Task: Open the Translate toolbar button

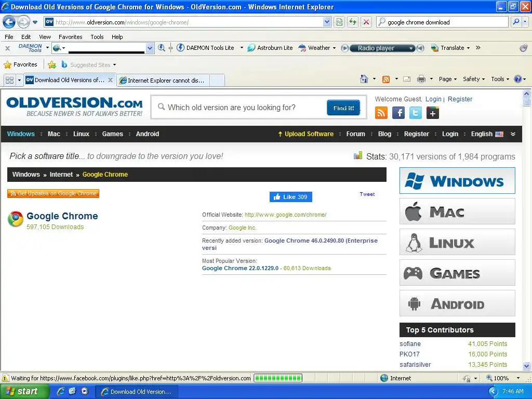Action: tap(448, 48)
